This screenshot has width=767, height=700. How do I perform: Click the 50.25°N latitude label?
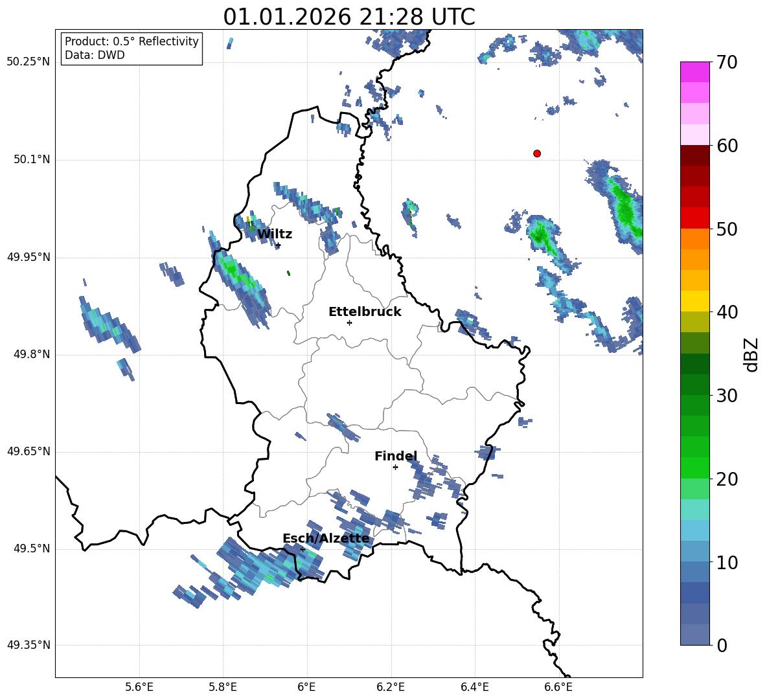[29, 62]
